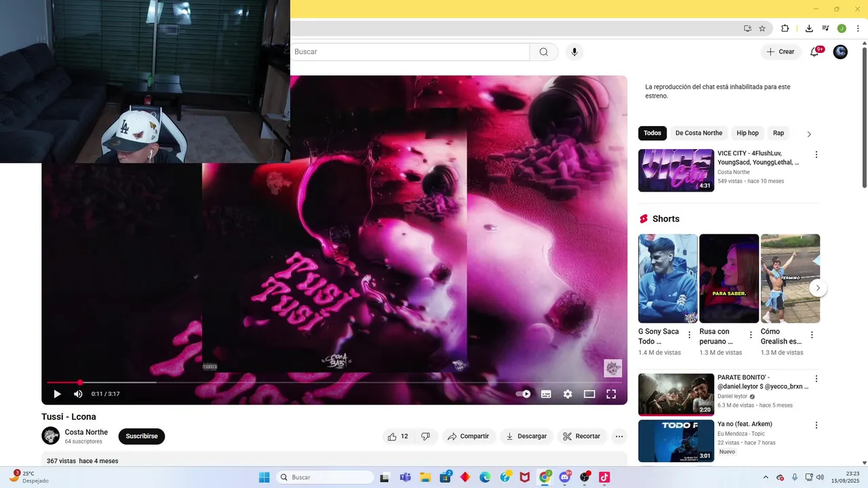Open the Chrome profile J avatar
Viewport: 868px width, 488px height.
(842, 28)
